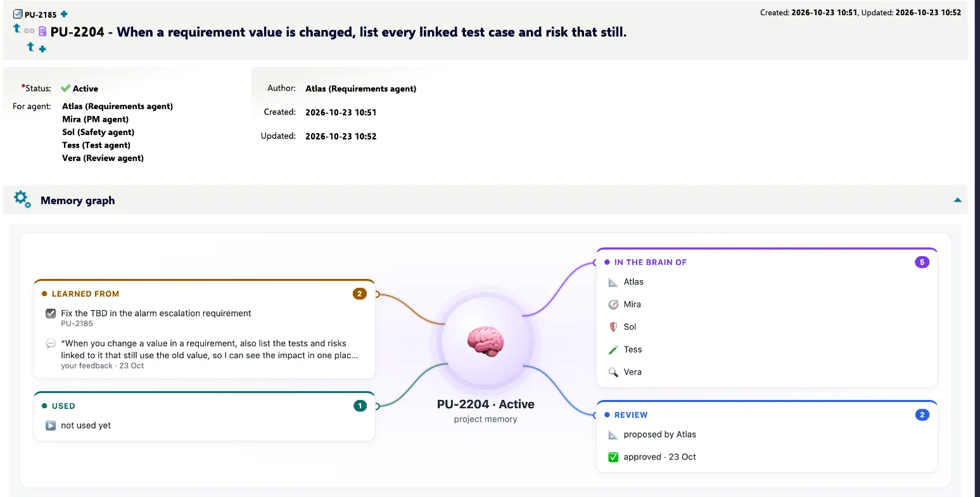Click the plus icon below the PU-2204 title
This screenshot has width=980, height=497.
point(42,49)
